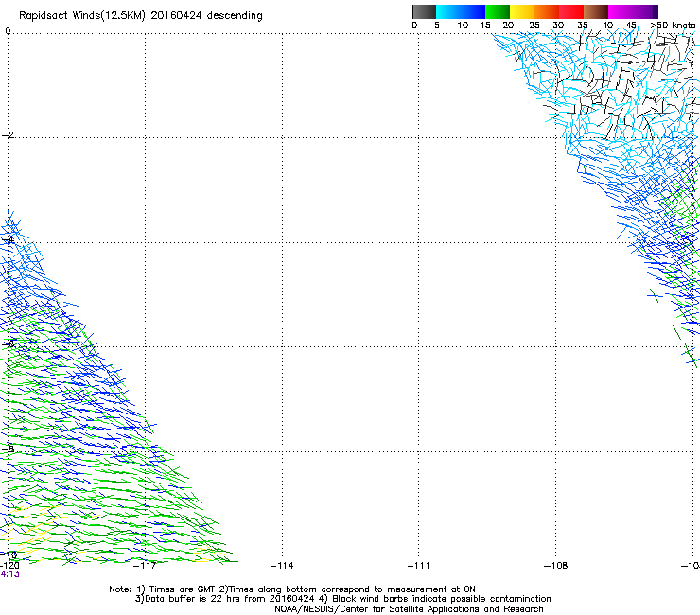Click the '>50 knots' legend label
The image size is (700, 615).
point(673,26)
